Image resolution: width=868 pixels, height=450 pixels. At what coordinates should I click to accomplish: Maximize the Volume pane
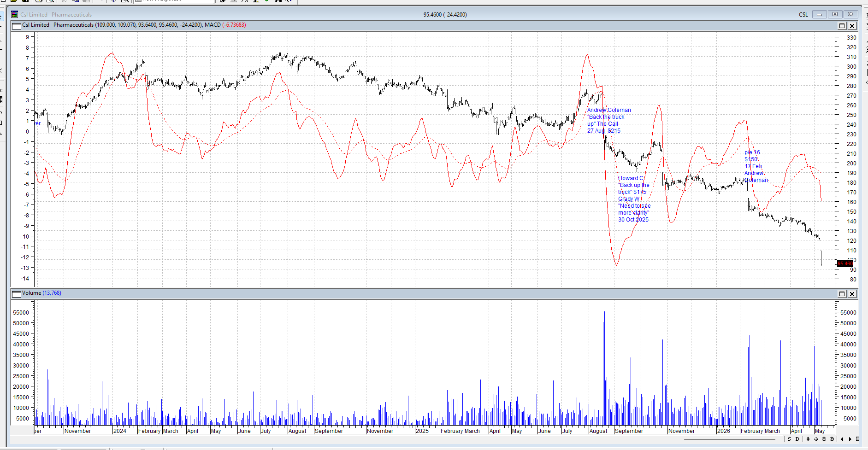coord(842,294)
